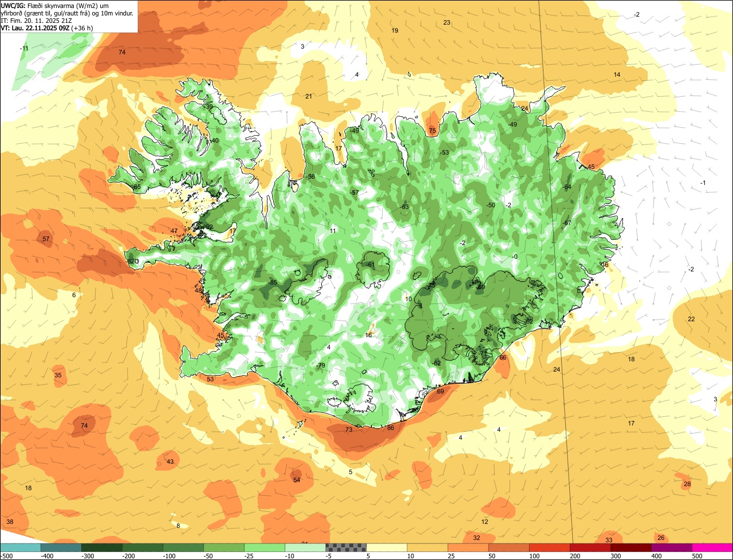
Task: Click the dark red swatch between 300 and 400
Action: pos(631,547)
